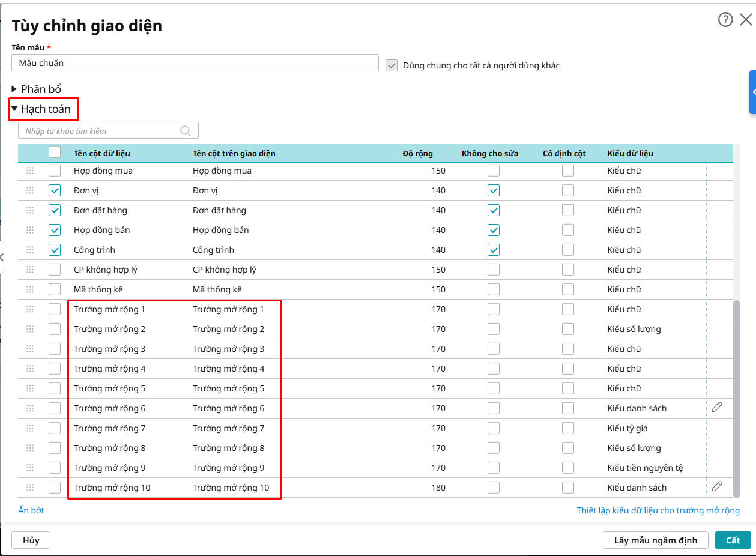Click the Tên mẫu input field

point(195,63)
